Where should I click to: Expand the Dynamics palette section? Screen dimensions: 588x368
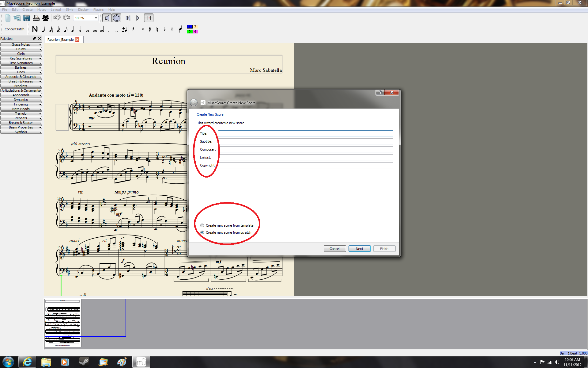pyautogui.click(x=21, y=100)
